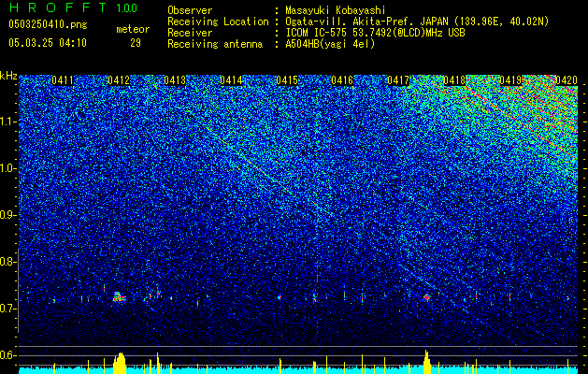The height and width of the screenshot is (374, 588).
Task: Select the 0412 time label
Action: [119, 80]
